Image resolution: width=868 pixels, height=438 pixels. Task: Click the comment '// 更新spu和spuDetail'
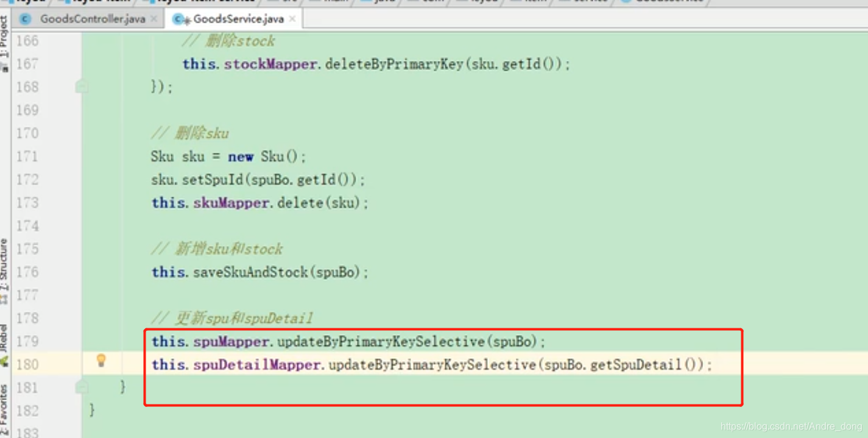click(232, 319)
